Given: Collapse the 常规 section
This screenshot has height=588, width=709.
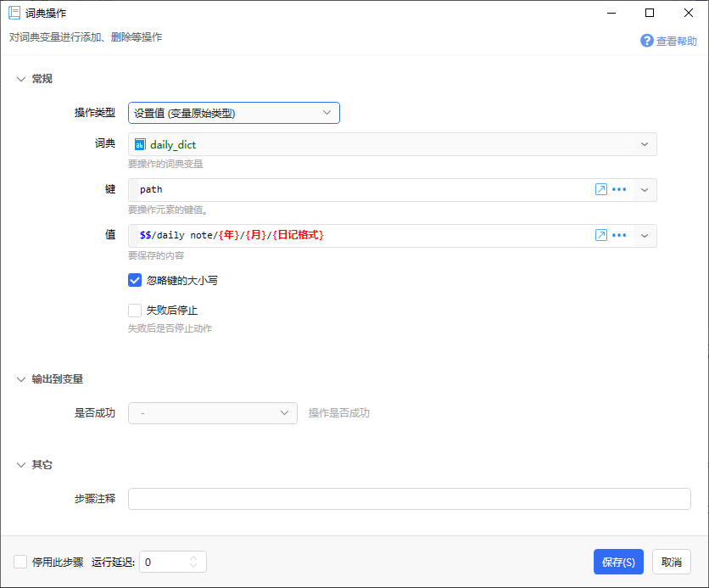Looking at the screenshot, I should tap(21, 79).
